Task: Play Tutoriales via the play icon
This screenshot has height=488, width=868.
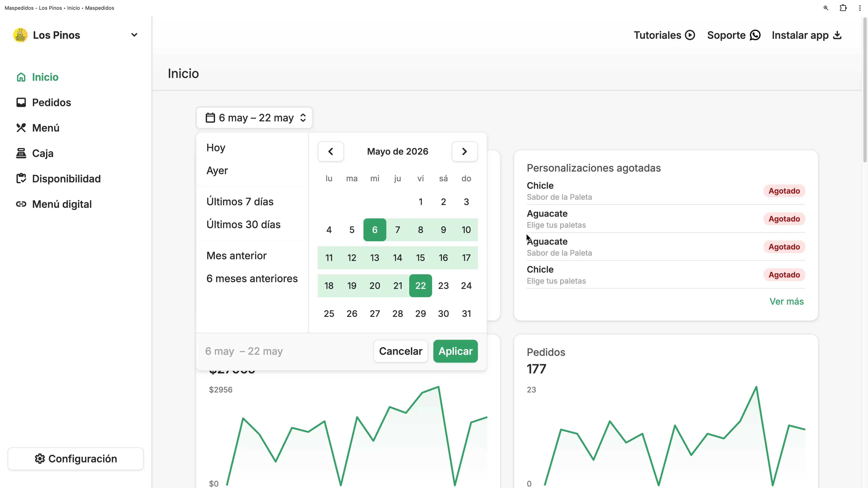Action: 690,35
